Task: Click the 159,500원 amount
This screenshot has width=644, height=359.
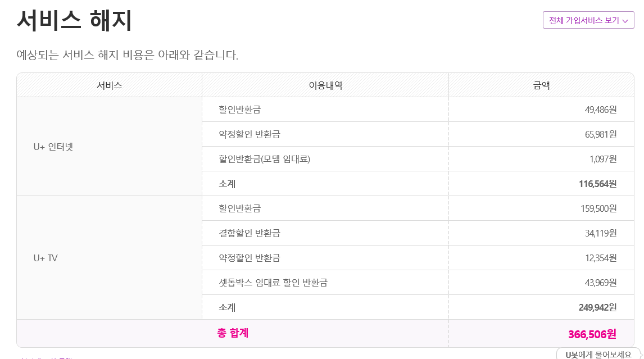Action: point(598,208)
